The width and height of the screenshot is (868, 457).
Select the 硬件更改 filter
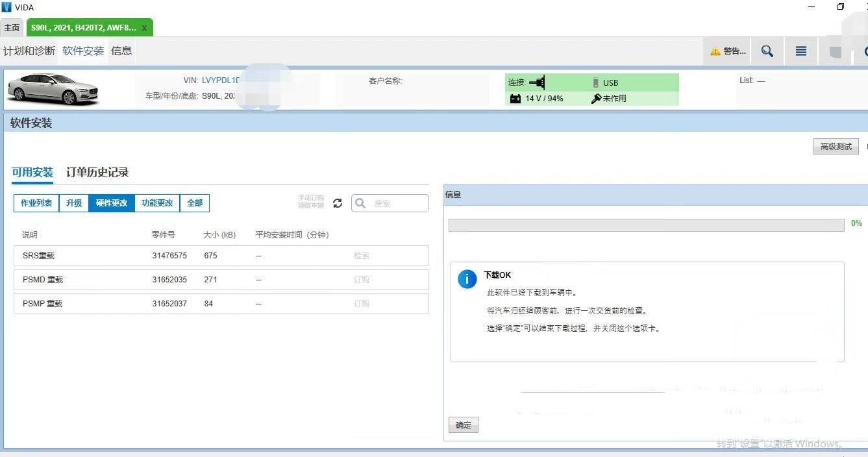pyautogui.click(x=112, y=203)
